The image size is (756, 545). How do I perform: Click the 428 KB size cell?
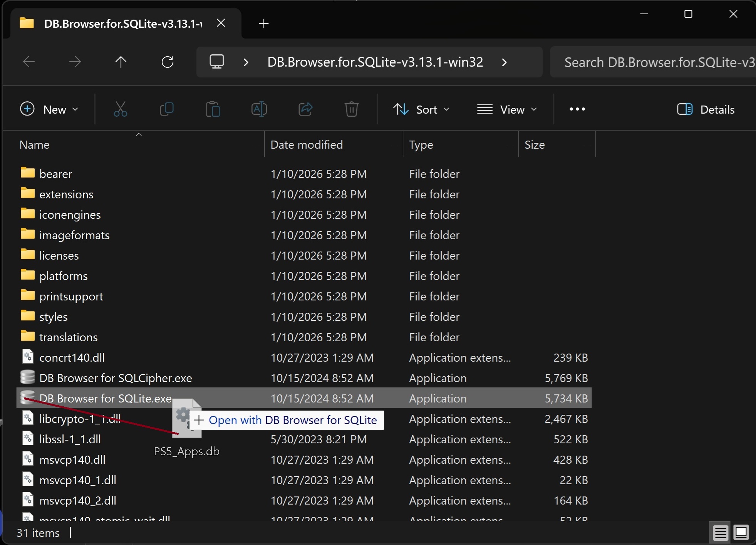coord(570,460)
